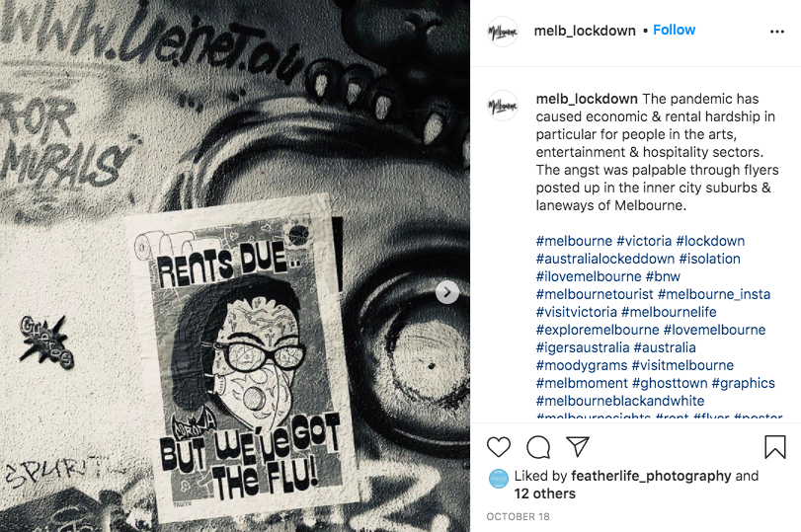Open the #melbourne hashtag

[574, 241]
